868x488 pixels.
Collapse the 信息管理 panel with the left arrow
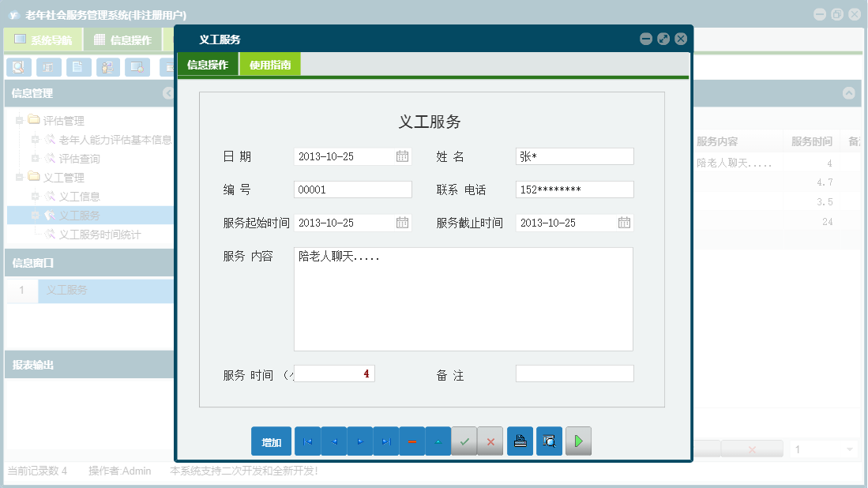pyautogui.click(x=167, y=93)
